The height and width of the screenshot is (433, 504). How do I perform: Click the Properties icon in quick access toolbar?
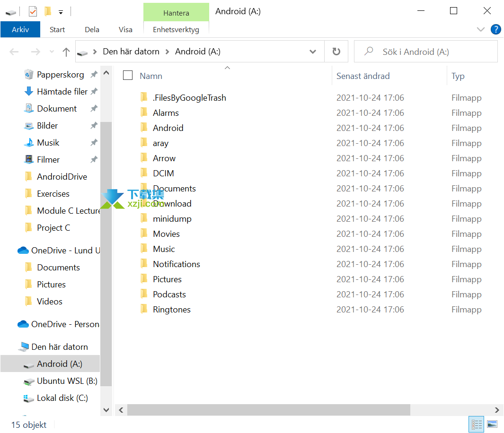pyautogui.click(x=33, y=11)
